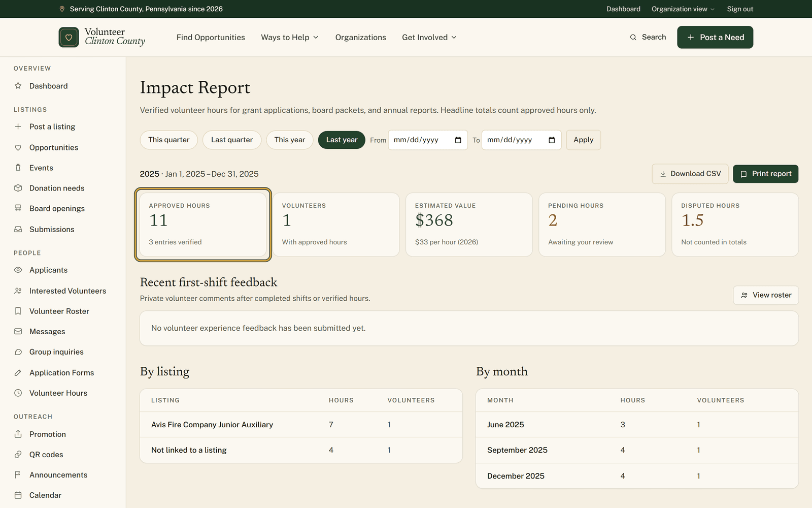The height and width of the screenshot is (508, 812).
Task: Click the location pin icon in top banner
Action: pyautogui.click(x=62, y=9)
